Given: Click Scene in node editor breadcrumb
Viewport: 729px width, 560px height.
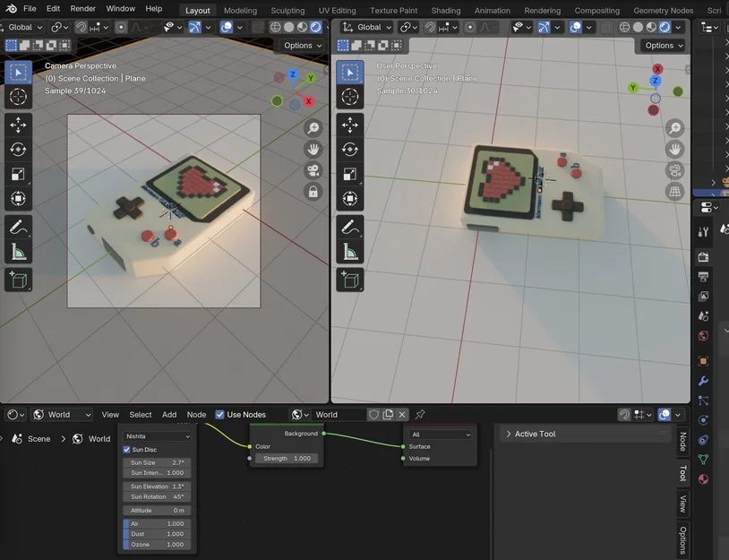Looking at the screenshot, I should pos(39,439).
